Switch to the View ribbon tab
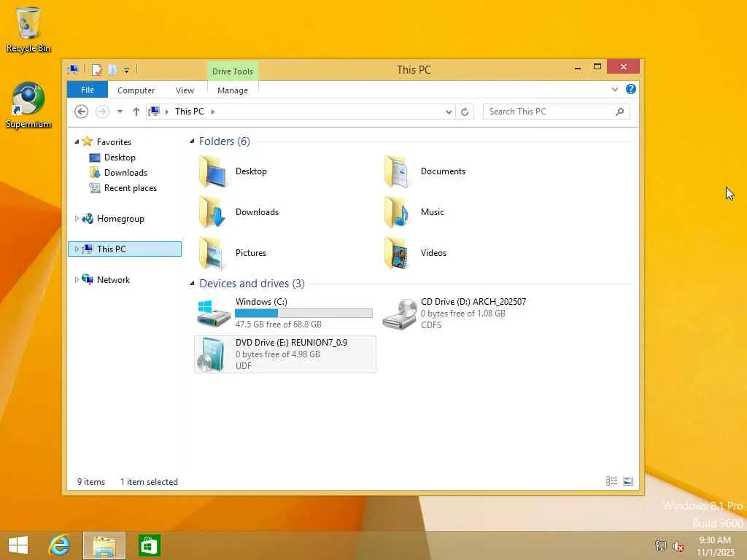The height and width of the screenshot is (560, 747). point(185,90)
